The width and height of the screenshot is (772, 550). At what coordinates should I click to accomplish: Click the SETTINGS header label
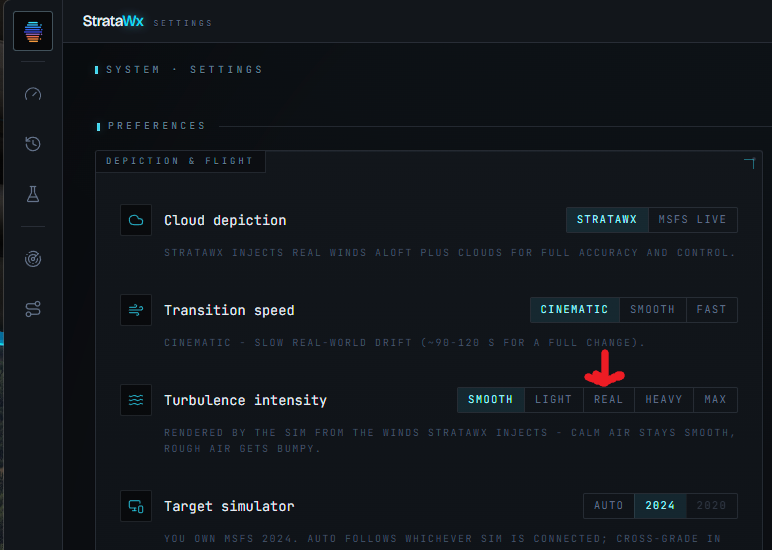(183, 23)
